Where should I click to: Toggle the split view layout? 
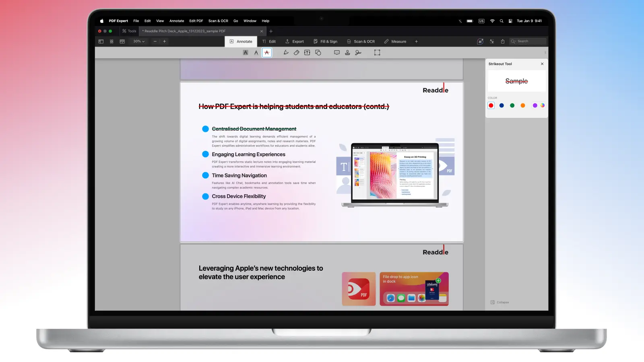point(122,41)
